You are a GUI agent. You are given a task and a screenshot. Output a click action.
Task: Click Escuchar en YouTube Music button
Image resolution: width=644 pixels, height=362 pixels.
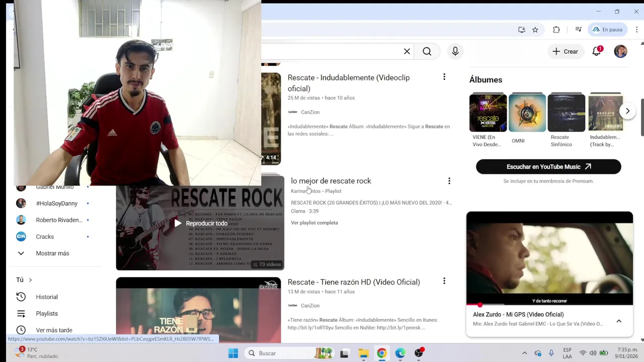[548, 167]
